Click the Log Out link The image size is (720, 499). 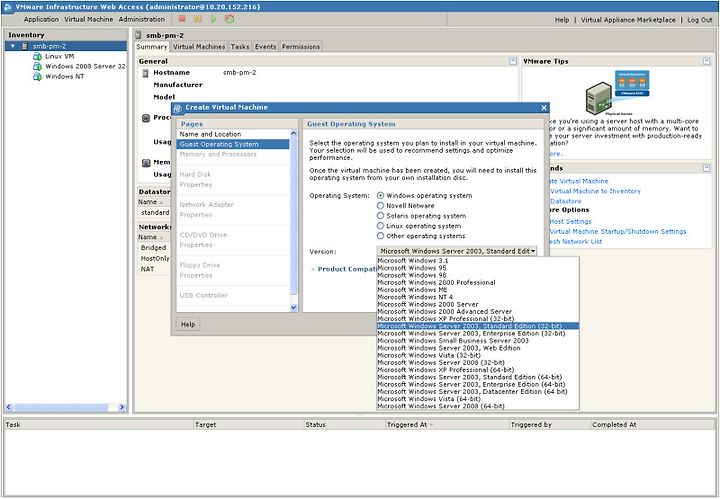(x=699, y=20)
